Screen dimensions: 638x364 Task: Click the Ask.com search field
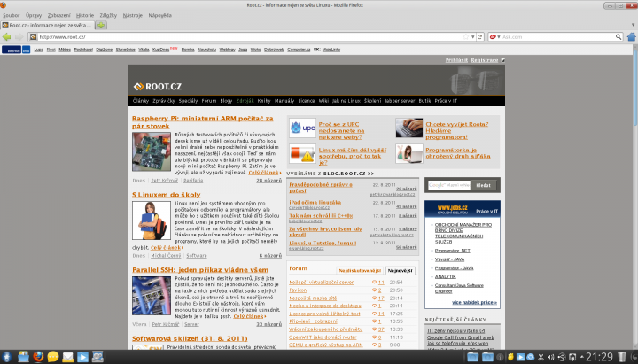(x=557, y=36)
